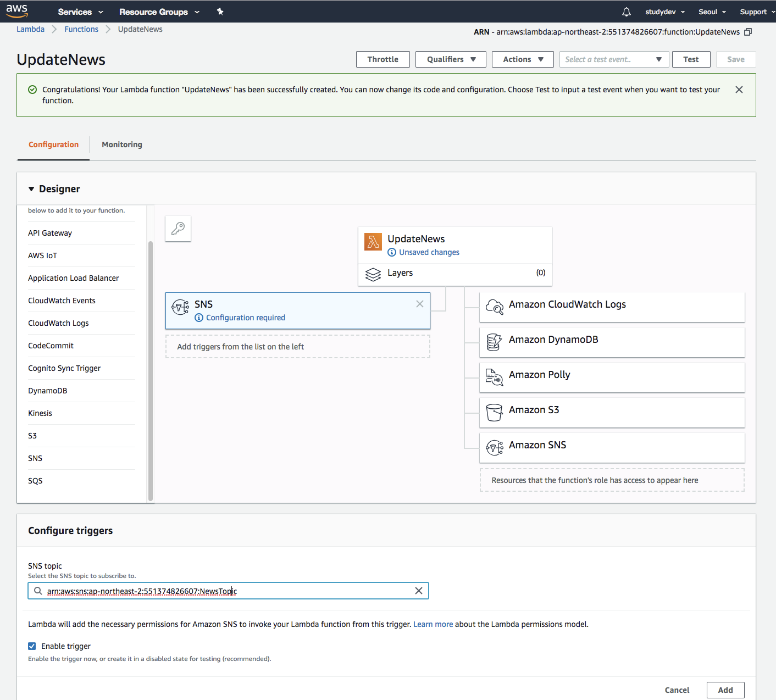Open the Seoul region menu

pos(712,12)
